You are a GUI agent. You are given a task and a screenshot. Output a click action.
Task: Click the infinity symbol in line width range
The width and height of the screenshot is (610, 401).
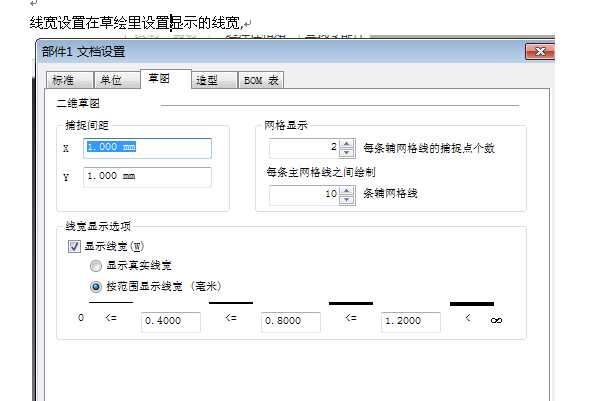(x=496, y=320)
